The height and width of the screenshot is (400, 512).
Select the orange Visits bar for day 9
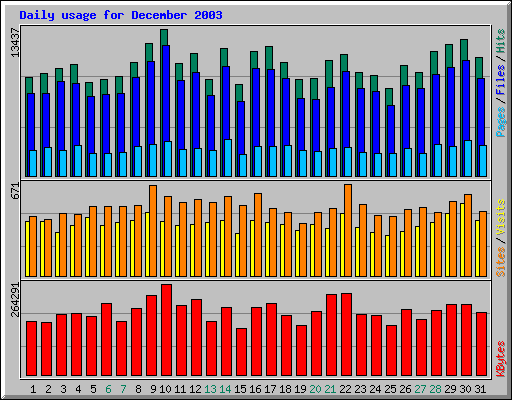point(153,231)
